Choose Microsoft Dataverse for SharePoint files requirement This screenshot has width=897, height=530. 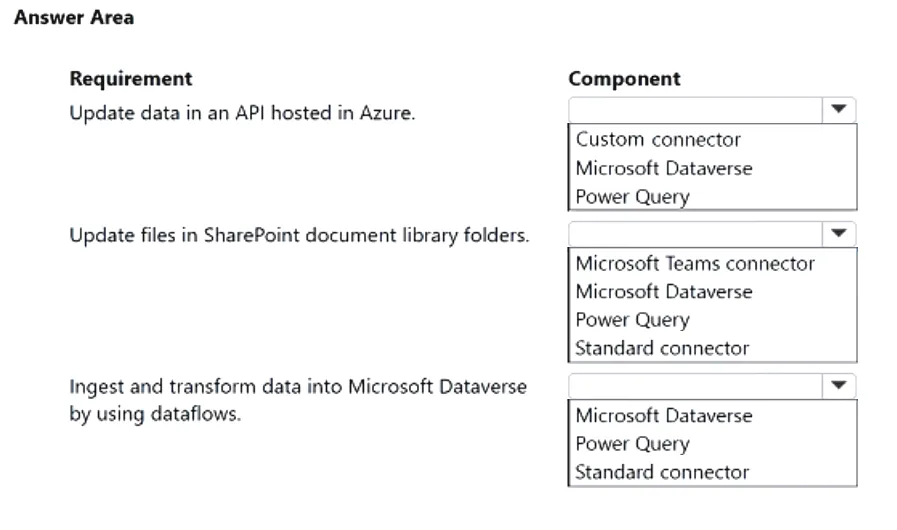664,292
